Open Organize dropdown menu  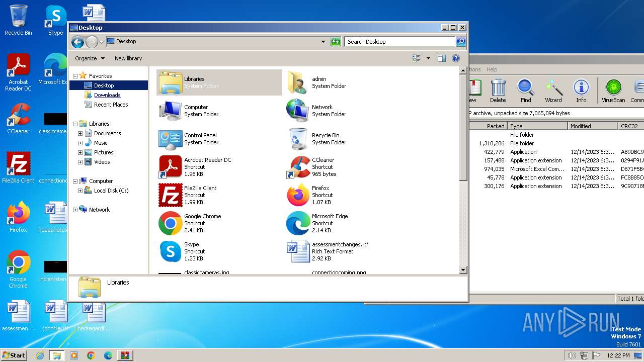(90, 58)
